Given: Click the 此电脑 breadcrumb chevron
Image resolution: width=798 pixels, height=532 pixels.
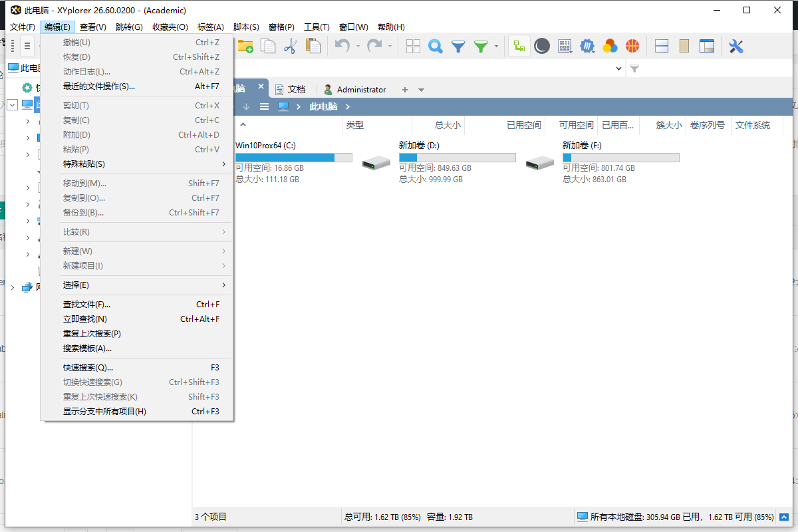Looking at the screenshot, I should [348, 106].
